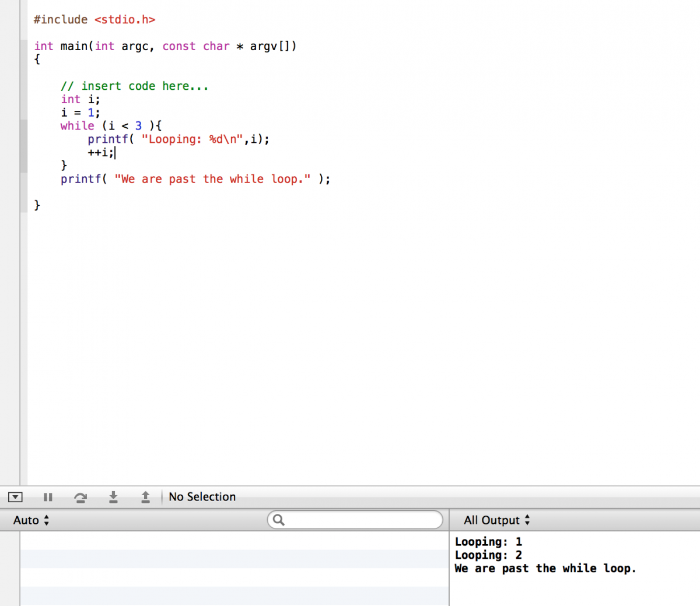700x606 pixels.
Task: Open the No Selection thread jump bar
Action: click(202, 497)
